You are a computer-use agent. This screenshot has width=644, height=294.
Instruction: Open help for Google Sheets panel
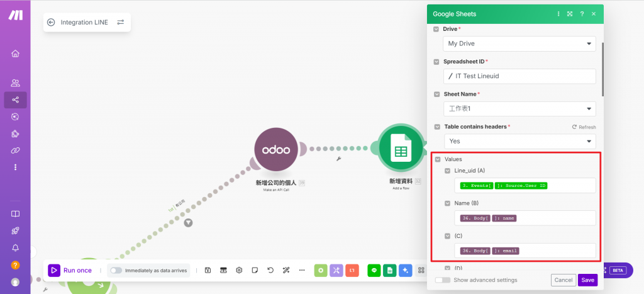pyautogui.click(x=582, y=14)
